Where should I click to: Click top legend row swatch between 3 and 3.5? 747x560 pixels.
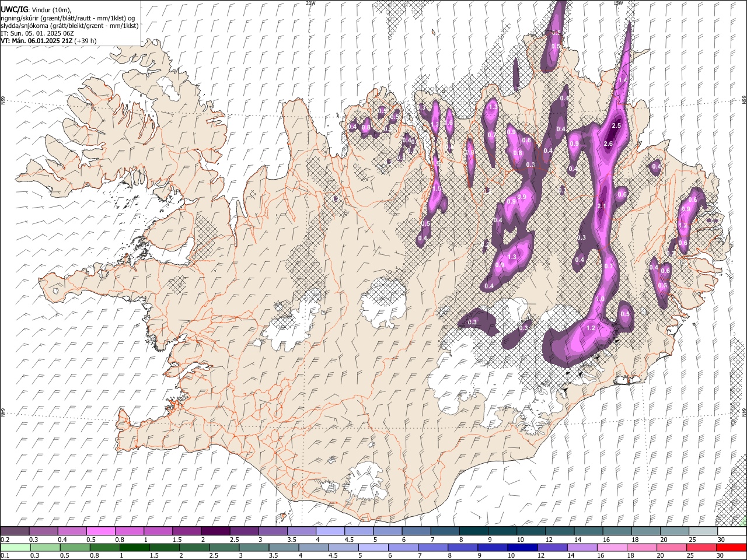[x=273, y=531]
